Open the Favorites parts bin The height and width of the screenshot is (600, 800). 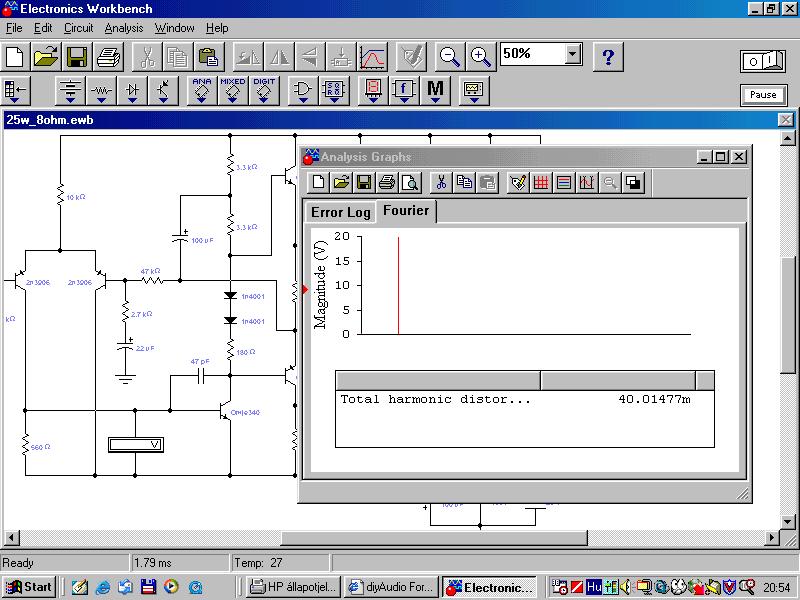click(x=16, y=91)
